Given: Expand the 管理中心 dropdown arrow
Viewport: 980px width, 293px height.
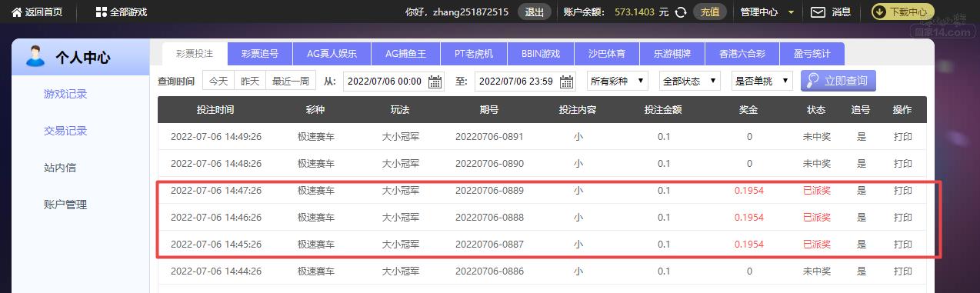Looking at the screenshot, I should tap(791, 12).
